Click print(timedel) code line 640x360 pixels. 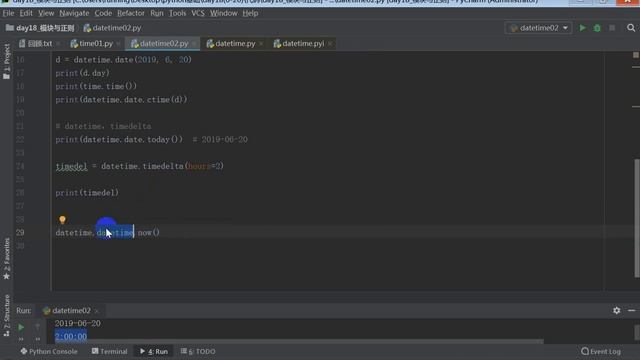(87, 193)
